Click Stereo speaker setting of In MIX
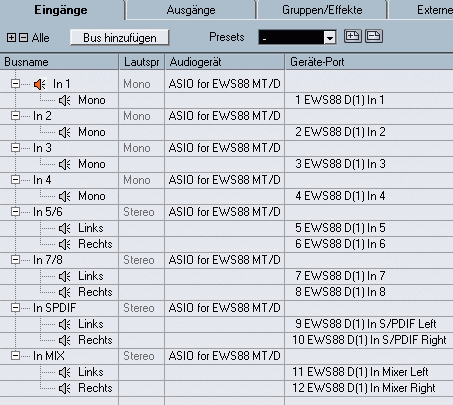The image size is (453, 405). (139, 356)
